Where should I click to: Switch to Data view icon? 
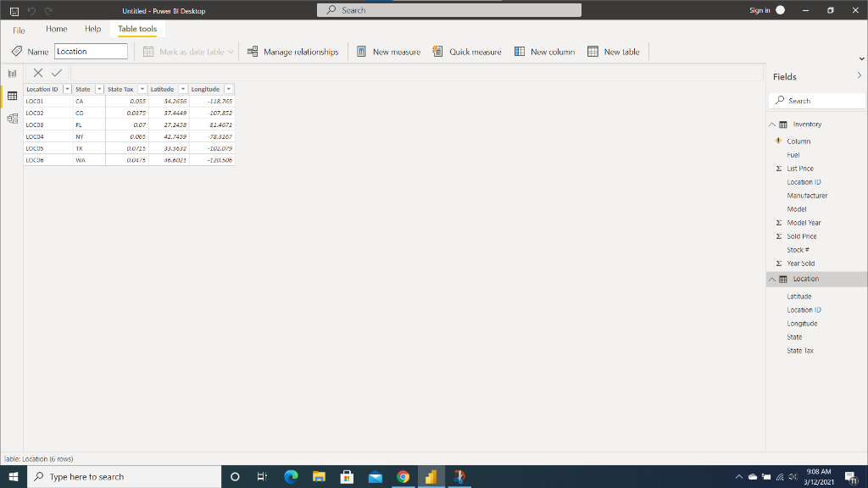tap(12, 97)
